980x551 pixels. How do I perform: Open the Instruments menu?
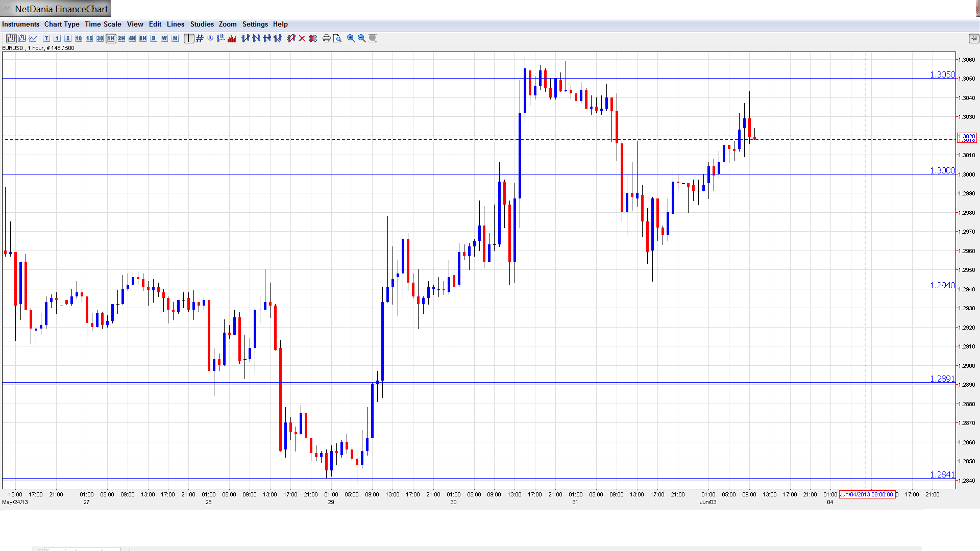(20, 24)
